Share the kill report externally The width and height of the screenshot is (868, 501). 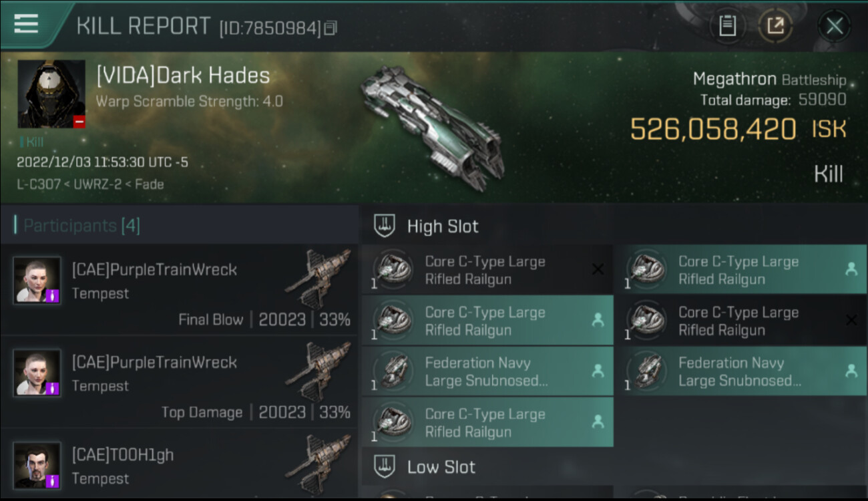click(775, 26)
